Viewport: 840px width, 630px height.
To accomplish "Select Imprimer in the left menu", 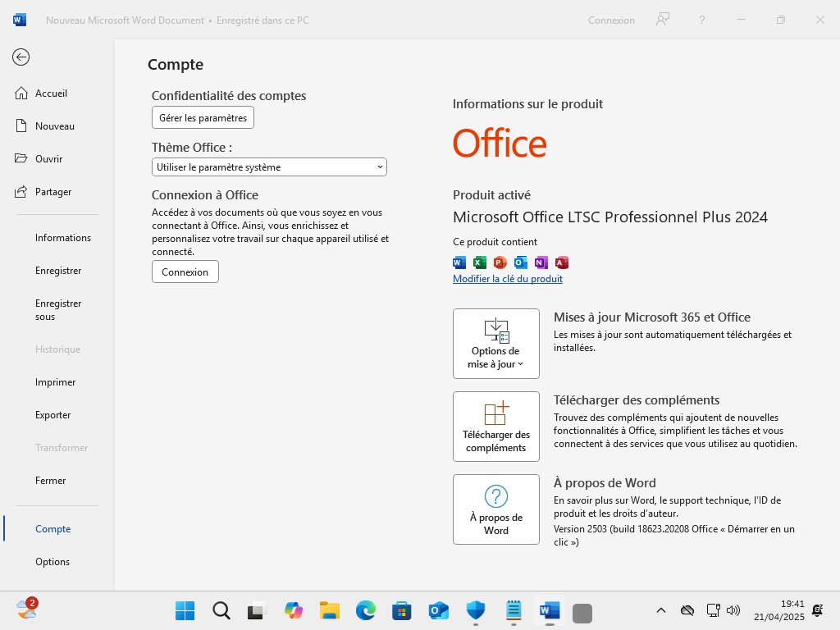I will pyautogui.click(x=55, y=382).
